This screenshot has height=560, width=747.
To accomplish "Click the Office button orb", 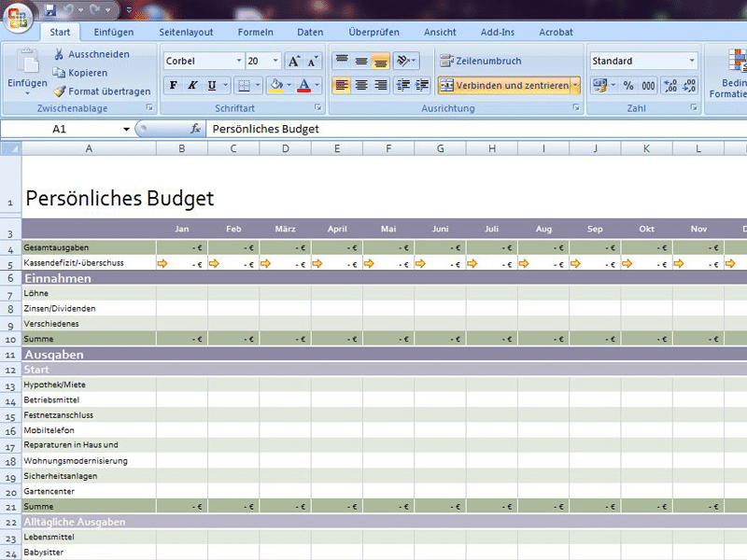I will [x=18, y=16].
